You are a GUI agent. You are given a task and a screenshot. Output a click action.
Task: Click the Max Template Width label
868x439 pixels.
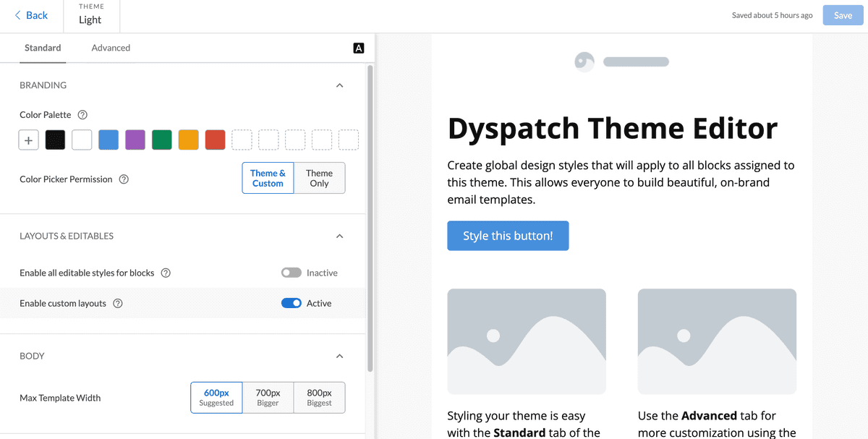(x=60, y=398)
